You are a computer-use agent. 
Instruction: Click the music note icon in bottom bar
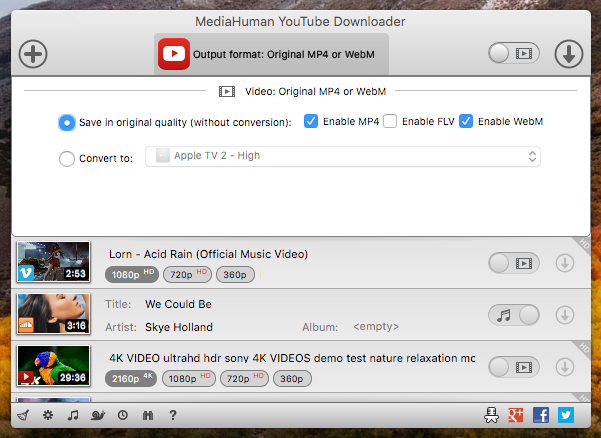[x=73, y=415]
